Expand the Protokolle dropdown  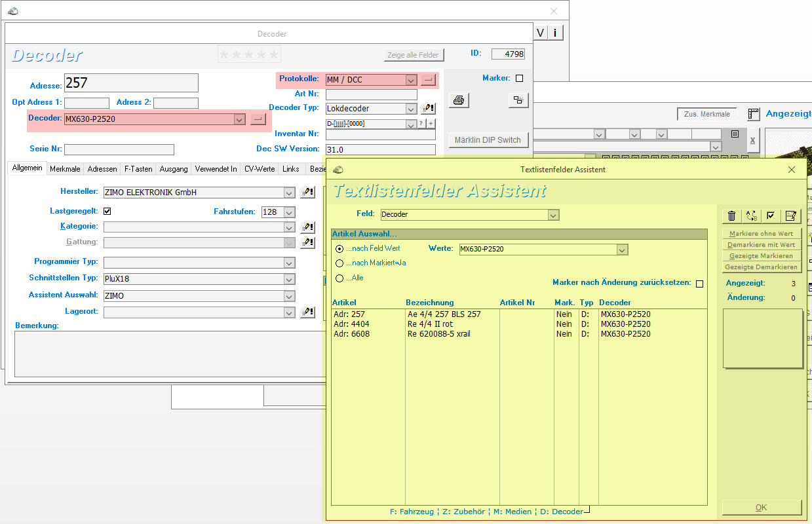pos(411,80)
